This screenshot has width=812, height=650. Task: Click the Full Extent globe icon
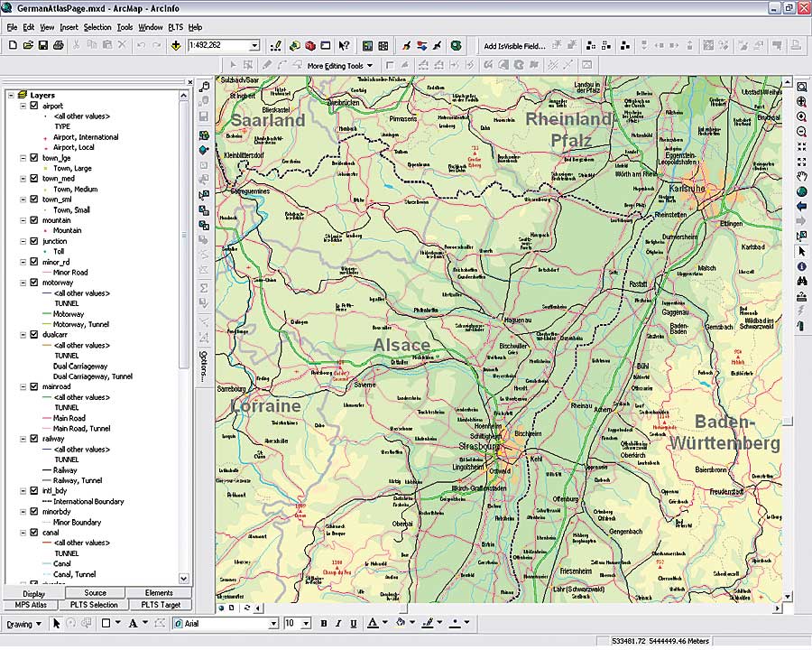coord(801,191)
